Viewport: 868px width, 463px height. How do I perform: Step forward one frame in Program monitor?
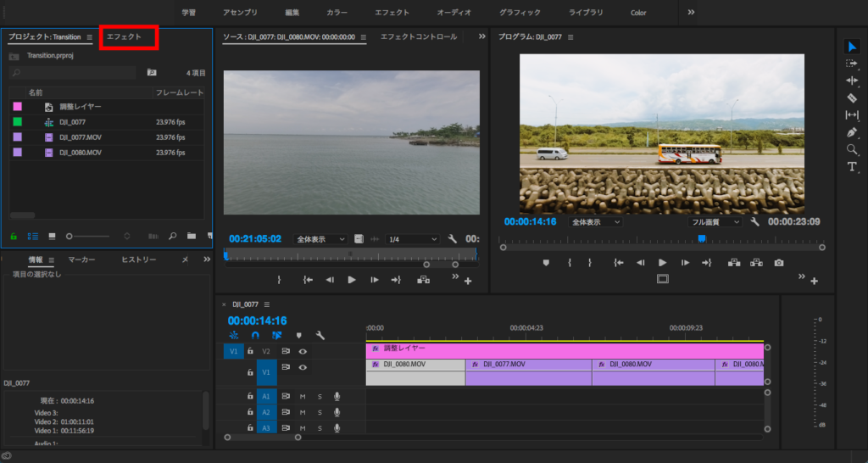tap(685, 263)
